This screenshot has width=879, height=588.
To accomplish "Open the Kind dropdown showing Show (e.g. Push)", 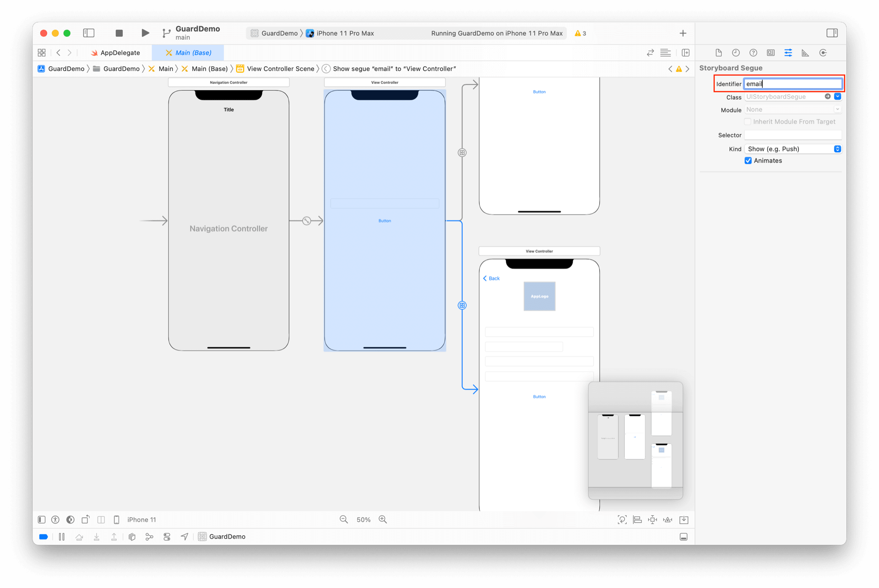I will coord(793,149).
